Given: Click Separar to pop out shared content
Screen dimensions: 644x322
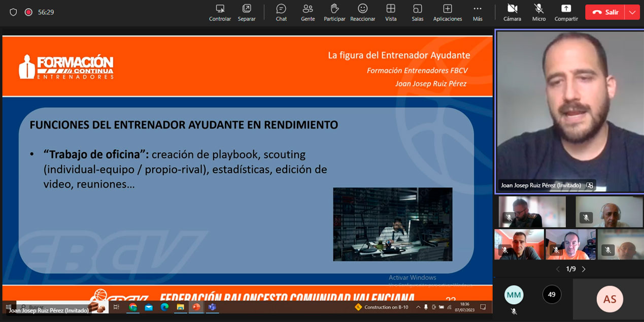Looking at the screenshot, I should [x=247, y=12].
